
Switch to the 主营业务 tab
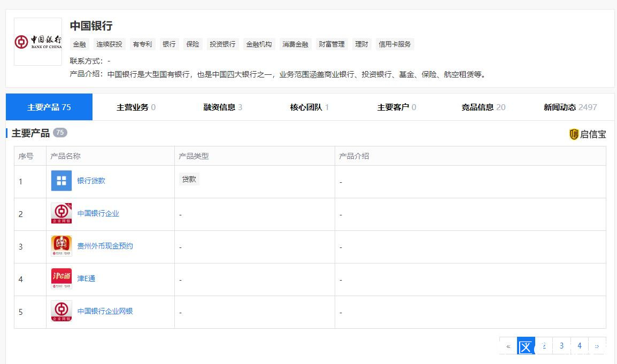[136, 107]
